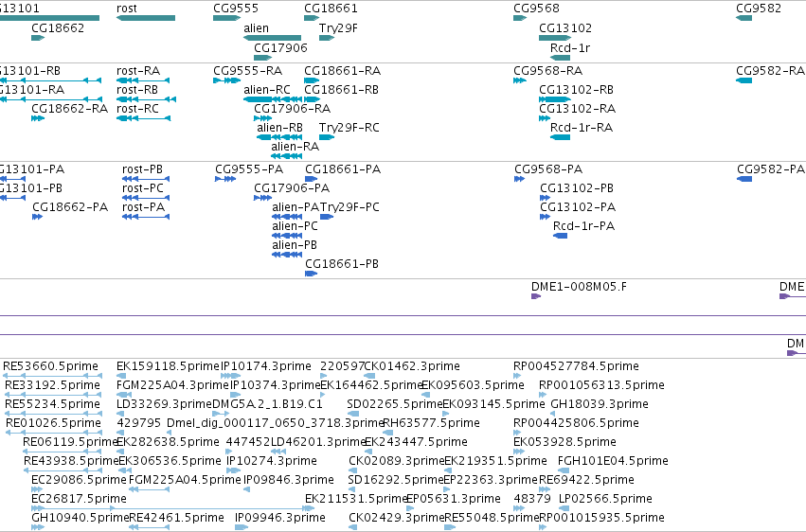The height and width of the screenshot is (532, 806).
Task: Open transcript alien-RA
Action: tap(296, 147)
